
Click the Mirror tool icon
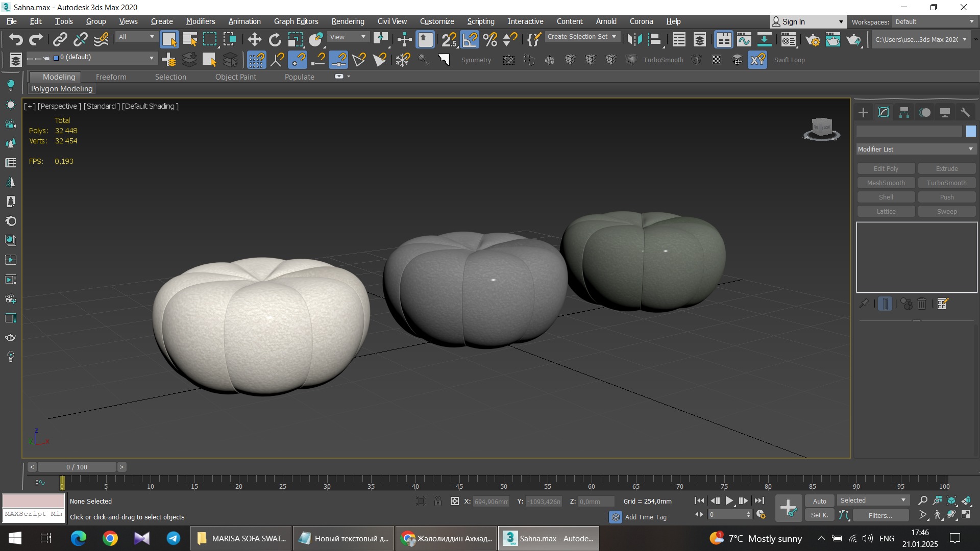click(634, 39)
